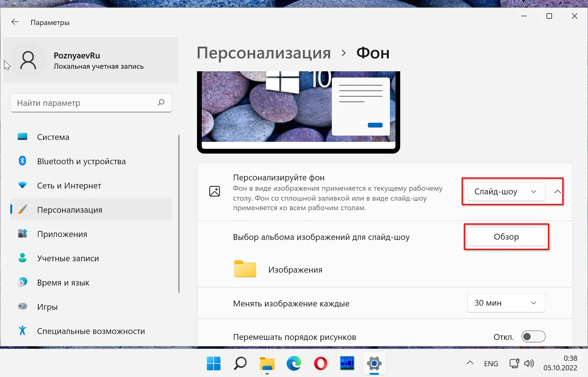The image size is (588, 377).
Task: Click Менять изображение каждые label
Action: click(x=291, y=304)
